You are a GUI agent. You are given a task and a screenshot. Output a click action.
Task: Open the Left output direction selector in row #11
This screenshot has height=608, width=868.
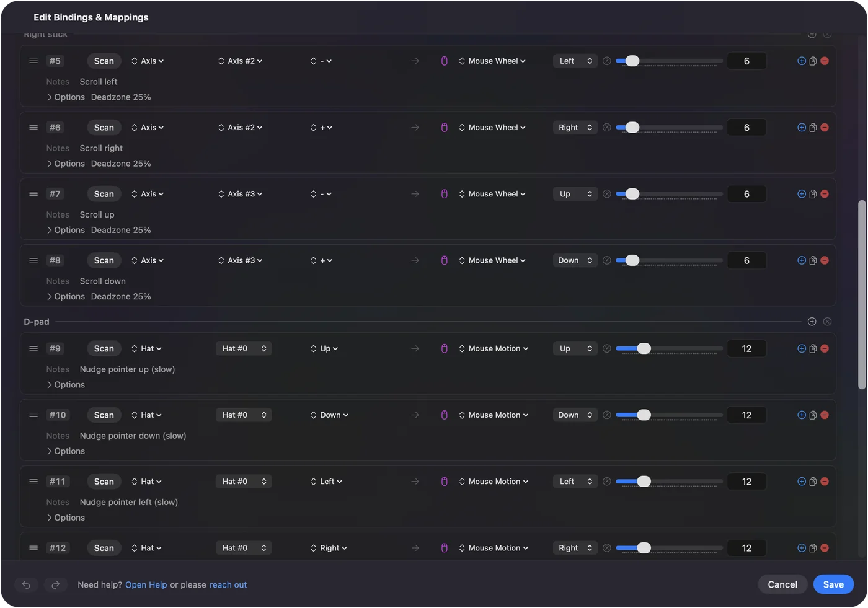[x=575, y=482]
